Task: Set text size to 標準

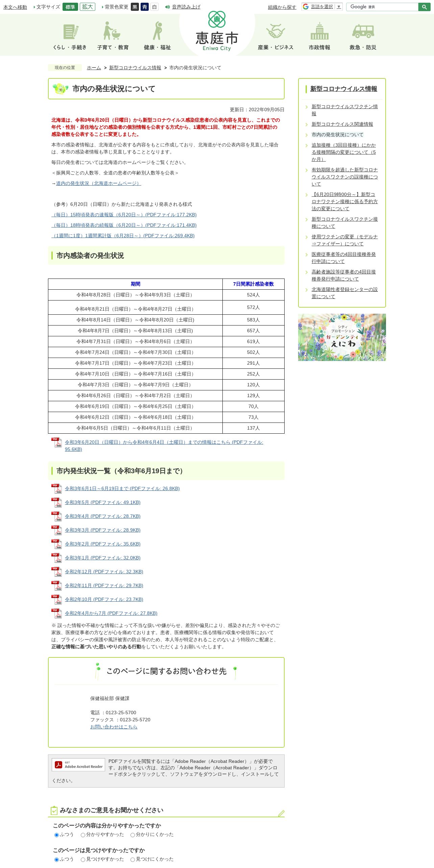Action: tap(70, 7)
